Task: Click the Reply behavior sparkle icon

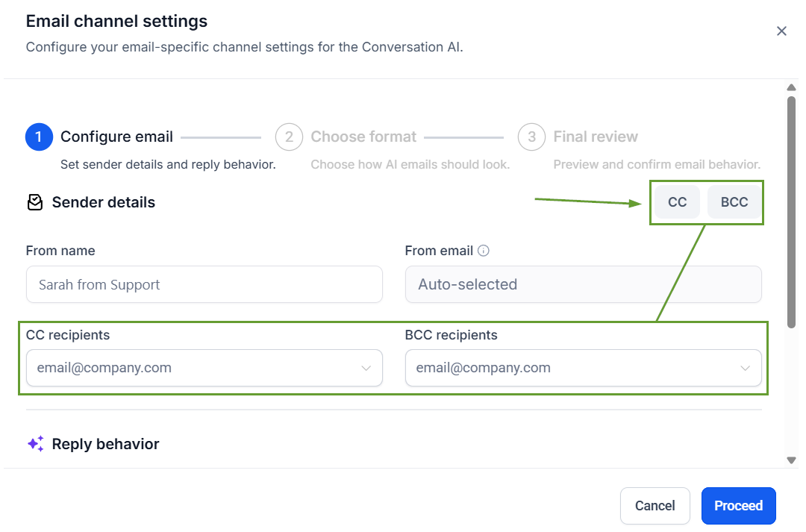Action: pos(35,444)
